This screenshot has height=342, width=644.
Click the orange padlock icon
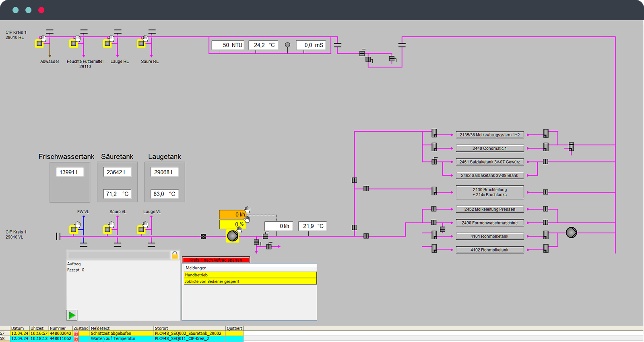pos(175,255)
